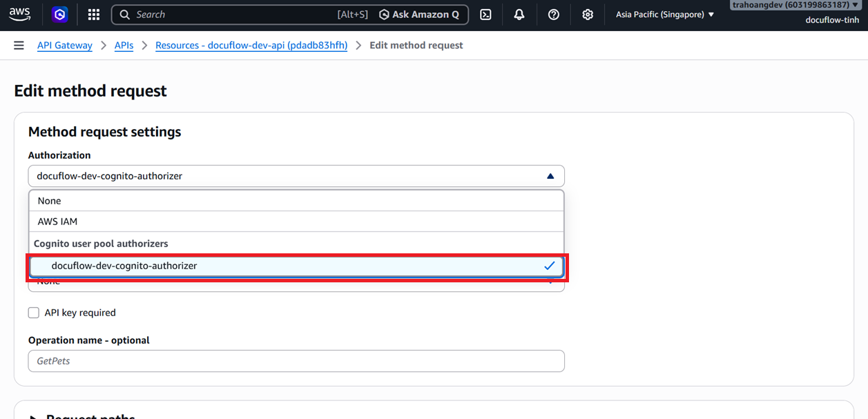View notifications bell icon
The height and width of the screenshot is (419, 868).
pyautogui.click(x=519, y=14)
